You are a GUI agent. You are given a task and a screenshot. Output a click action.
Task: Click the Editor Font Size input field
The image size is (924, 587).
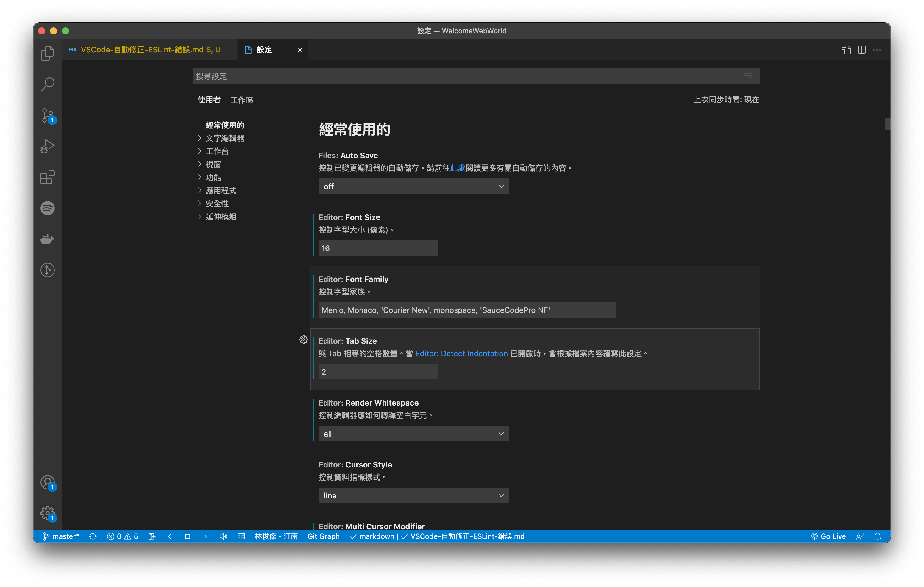pyautogui.click(x=377, y=247)
